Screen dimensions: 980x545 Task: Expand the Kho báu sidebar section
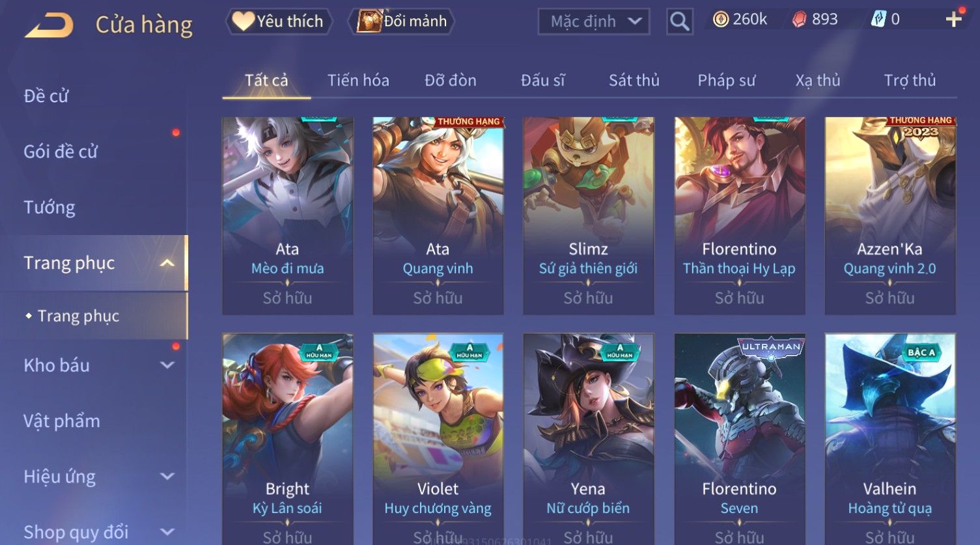167,365
